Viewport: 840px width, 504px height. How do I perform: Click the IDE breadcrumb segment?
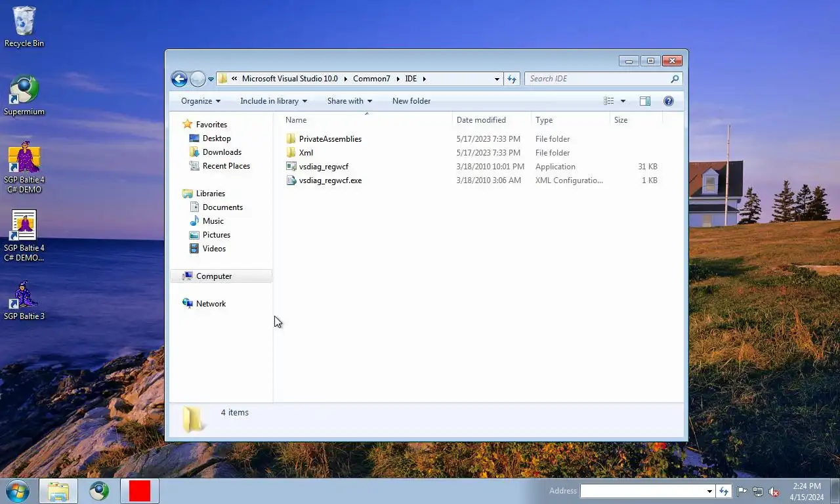coord(411,79)
